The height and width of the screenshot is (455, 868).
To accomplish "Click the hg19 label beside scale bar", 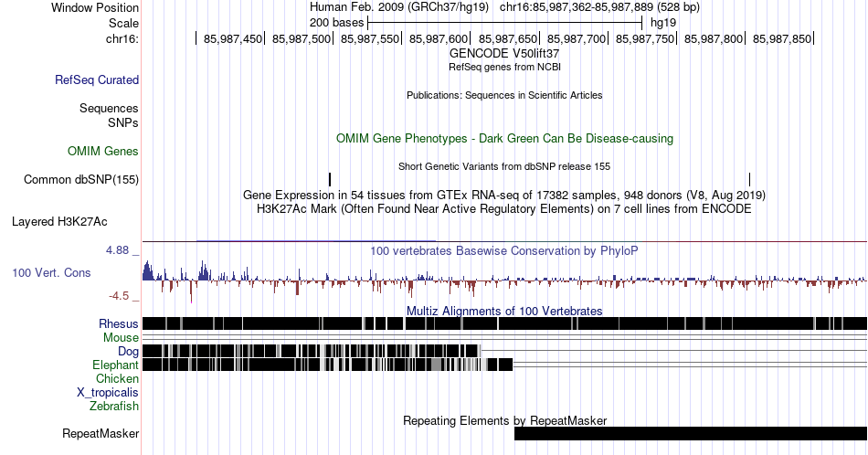I will click(663, 23).
